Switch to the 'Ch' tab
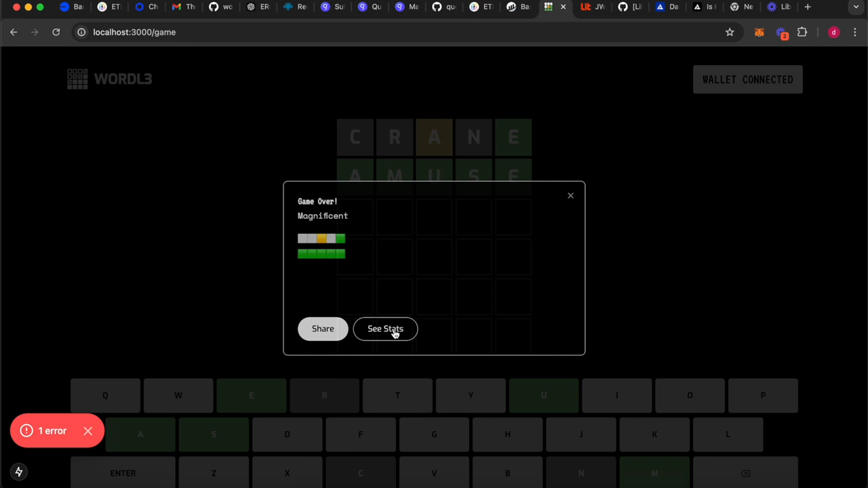Screen dimensions: 868x488 146,7
